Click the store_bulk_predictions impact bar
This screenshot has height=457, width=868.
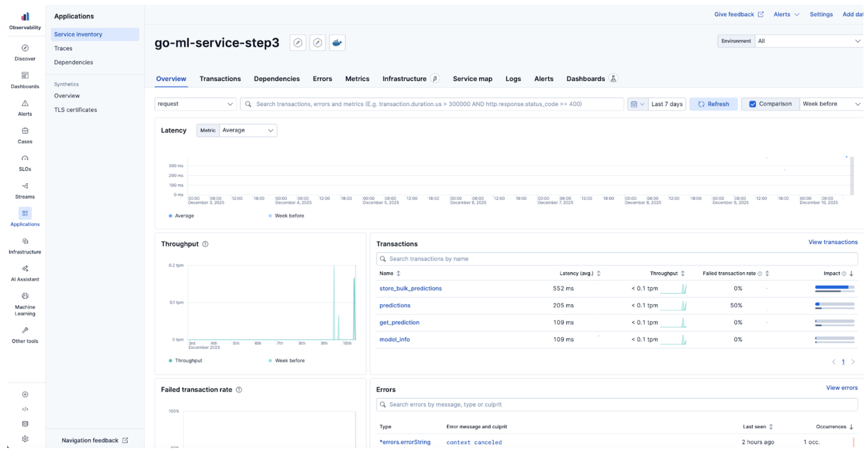pyautogui.click(x=834, y=289)
